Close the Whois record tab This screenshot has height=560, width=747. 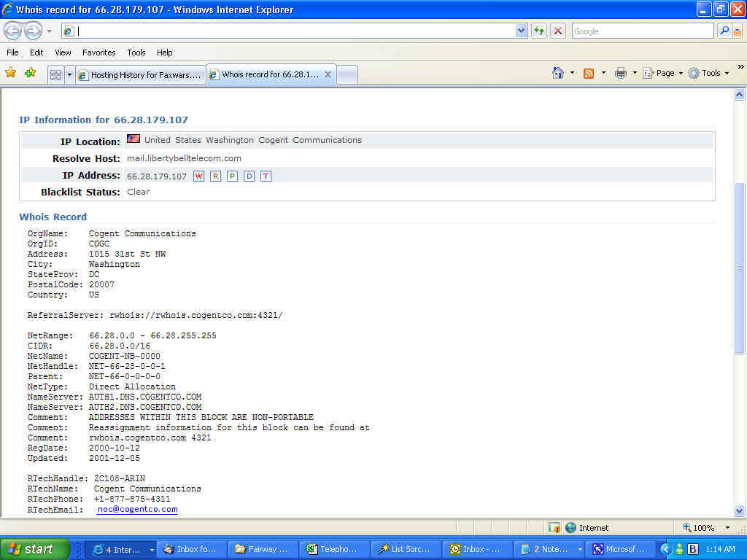[328, 74]
